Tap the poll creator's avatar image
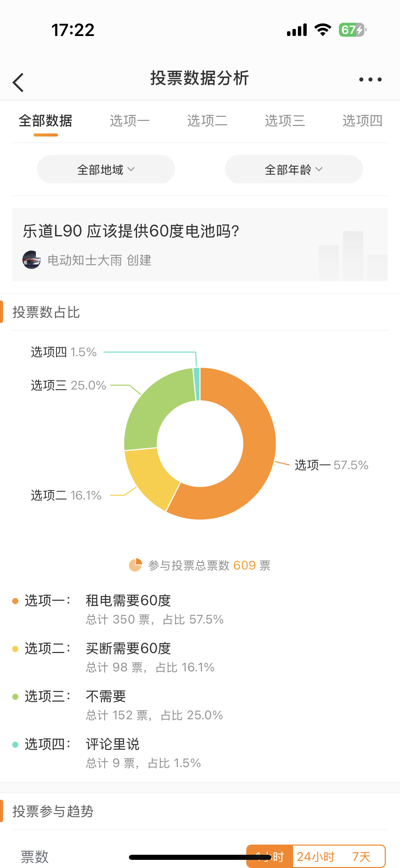Screen dimensions: 400x868 pos(32,260)
